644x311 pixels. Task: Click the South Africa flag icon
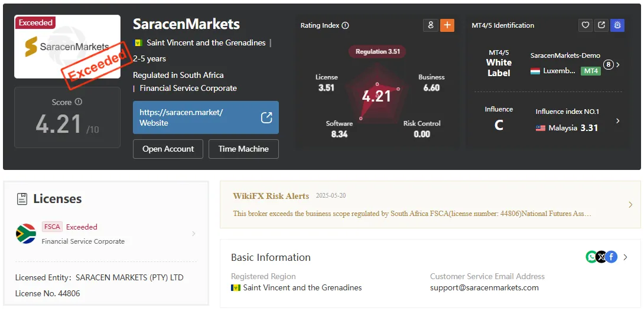[x=26, y=234]
